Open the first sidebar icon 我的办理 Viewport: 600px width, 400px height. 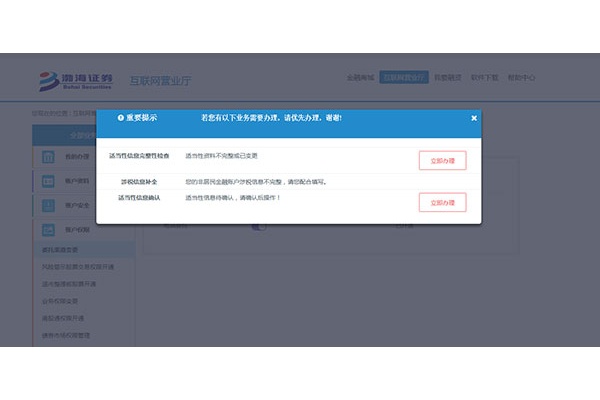48,157
